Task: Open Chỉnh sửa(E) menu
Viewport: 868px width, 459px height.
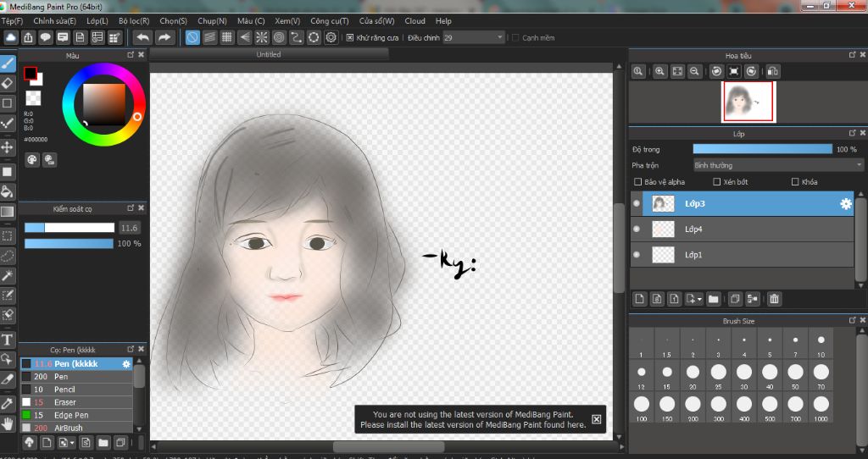Action: coord(55,21)
